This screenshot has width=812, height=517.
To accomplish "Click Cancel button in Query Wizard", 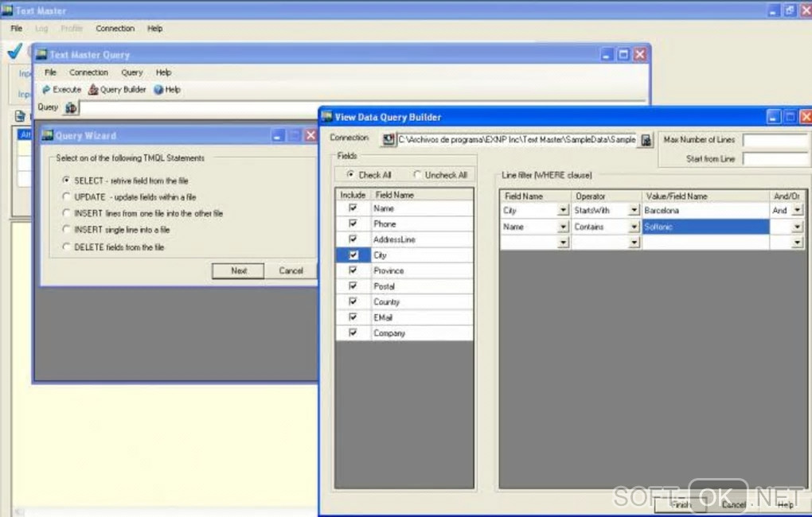I will (291, 270).
